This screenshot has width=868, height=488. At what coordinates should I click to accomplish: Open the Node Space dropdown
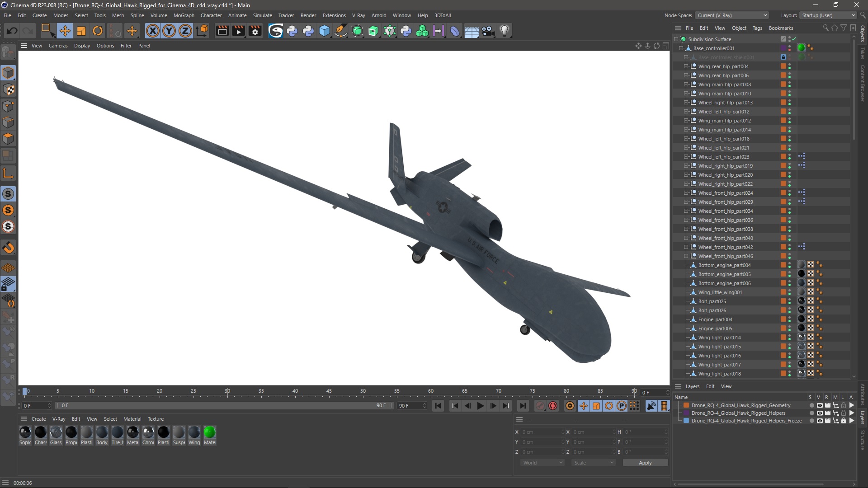tap(731, 15)
